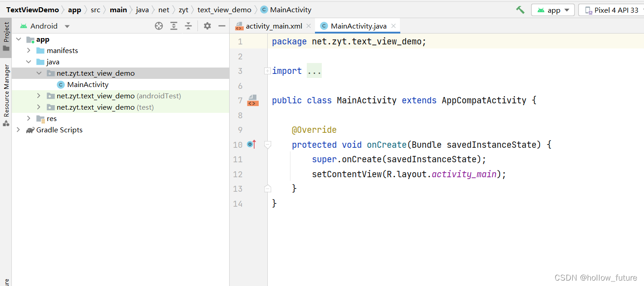
Task: Unfold the import block on line 3
Action: click(268, 71)
